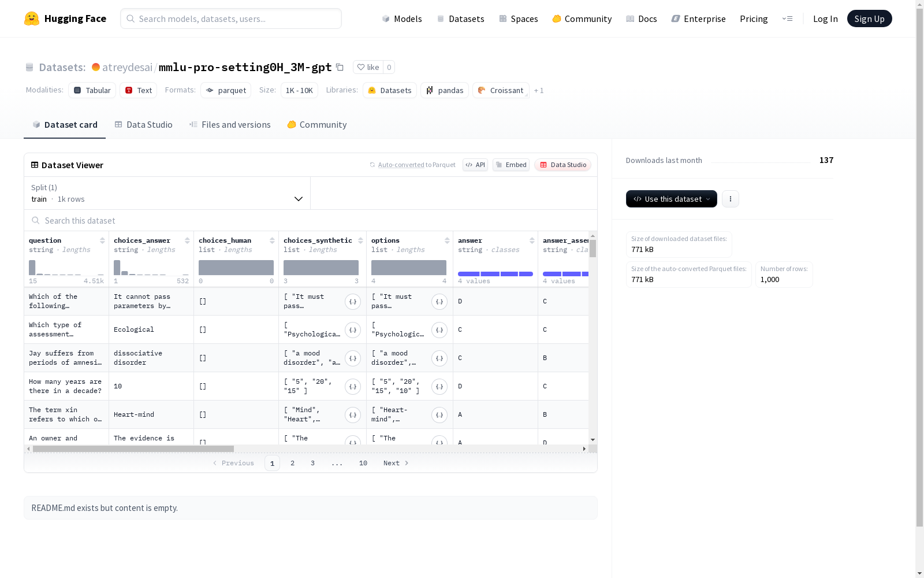Expand the JSON icon in the 'a mood disorder' options cell

click(x=439, y=358)
